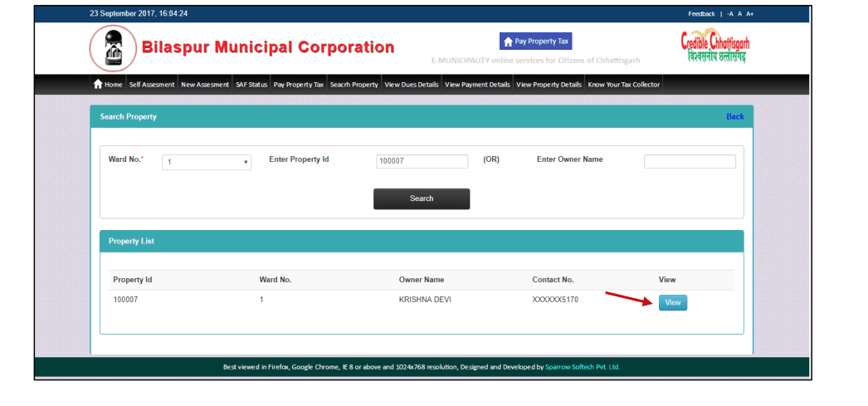The height and width of the screenshot is (406, 868).
Task: Click the Credible Chhattisgarh logo
Action: (715, 47)
